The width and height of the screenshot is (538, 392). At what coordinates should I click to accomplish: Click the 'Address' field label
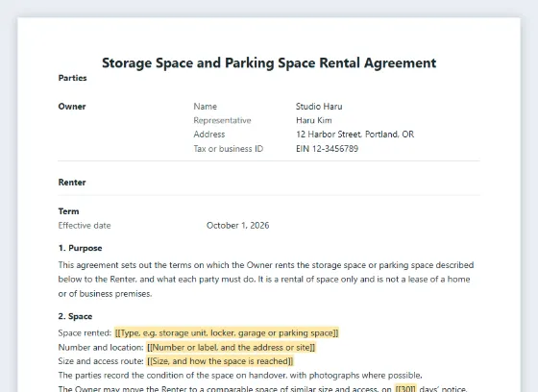tap(209, 135)
